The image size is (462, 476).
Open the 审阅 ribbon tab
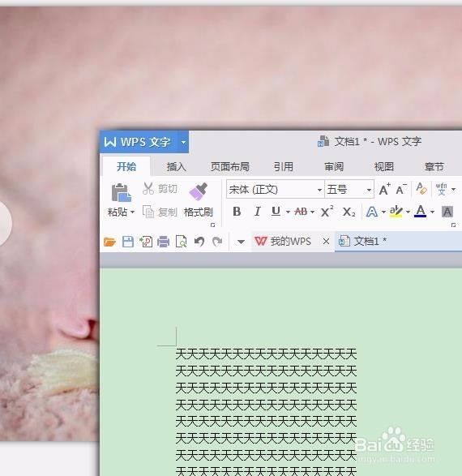click(334, 167)
